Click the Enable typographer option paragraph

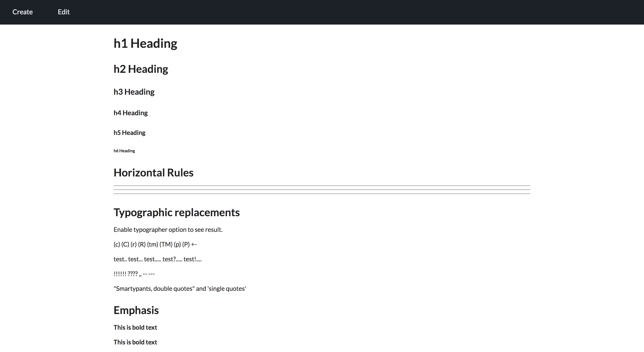(168, 230)
